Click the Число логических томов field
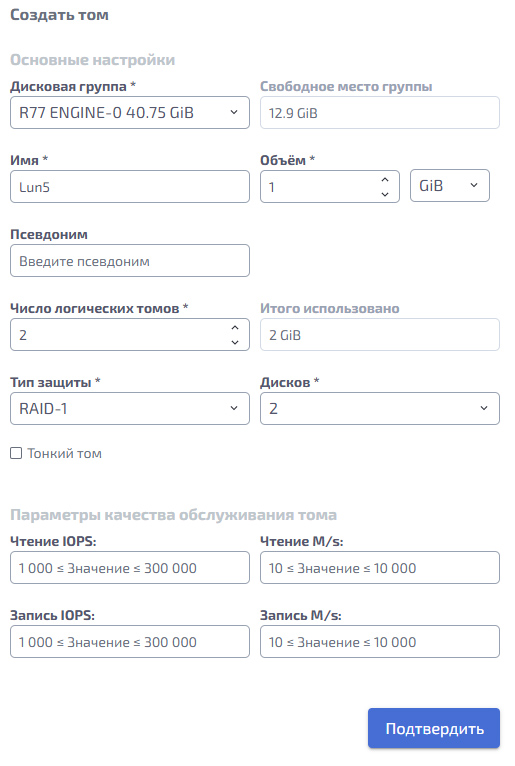The image size is (515, 766). tap(129, 335)
